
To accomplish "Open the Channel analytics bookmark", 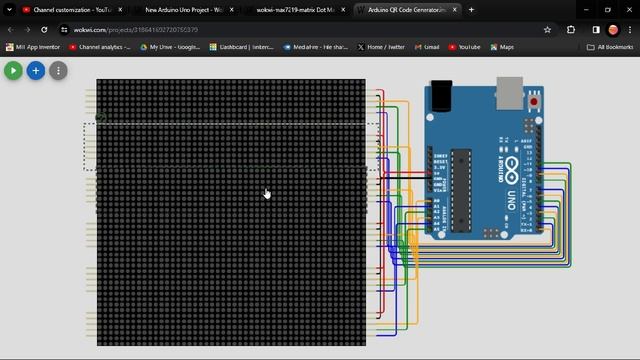I will 100,47.
